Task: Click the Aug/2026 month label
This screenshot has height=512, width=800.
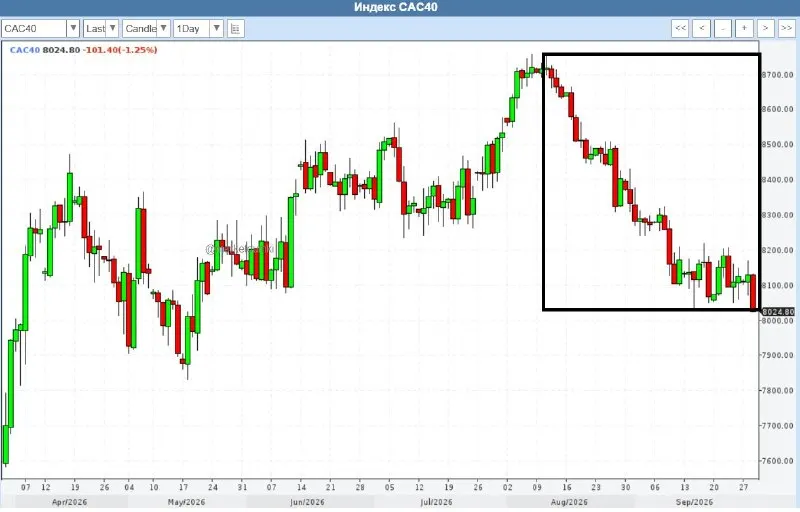Action: tap(569, 502)
